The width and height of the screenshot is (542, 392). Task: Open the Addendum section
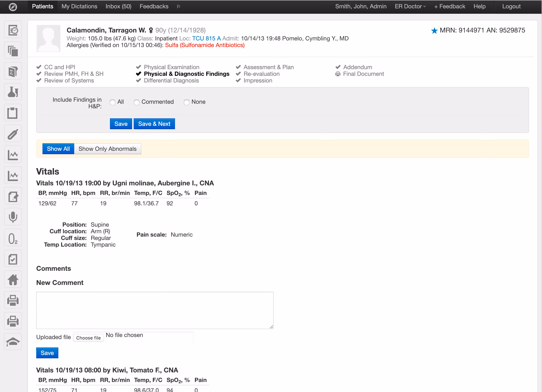point(358,67)
